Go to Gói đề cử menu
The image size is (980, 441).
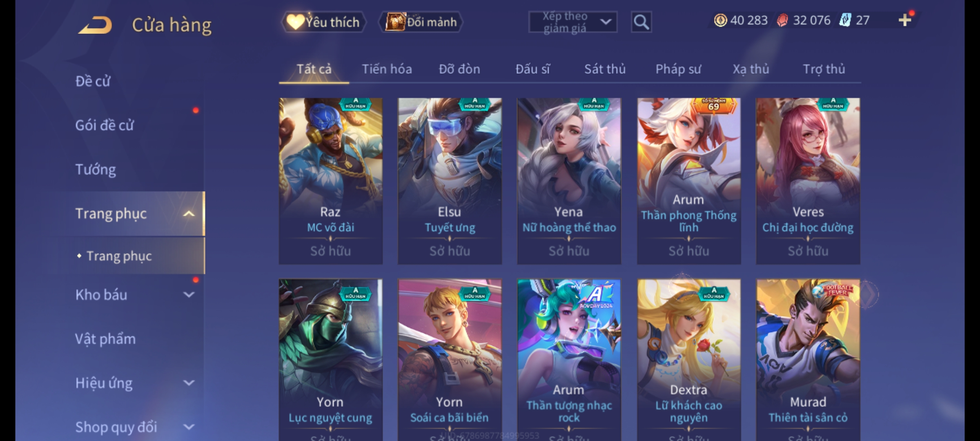pos(105,125)
